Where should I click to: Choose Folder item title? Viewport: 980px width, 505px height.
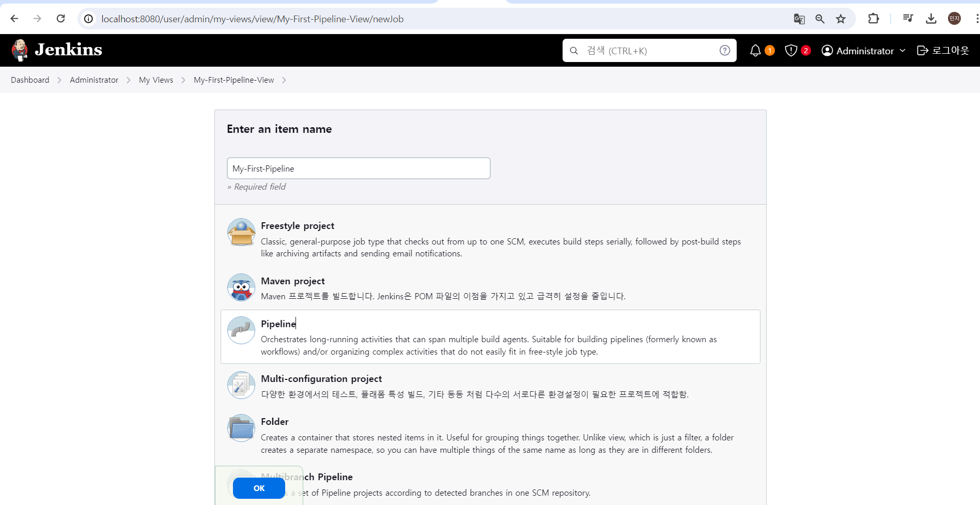(x=275, y=422)
